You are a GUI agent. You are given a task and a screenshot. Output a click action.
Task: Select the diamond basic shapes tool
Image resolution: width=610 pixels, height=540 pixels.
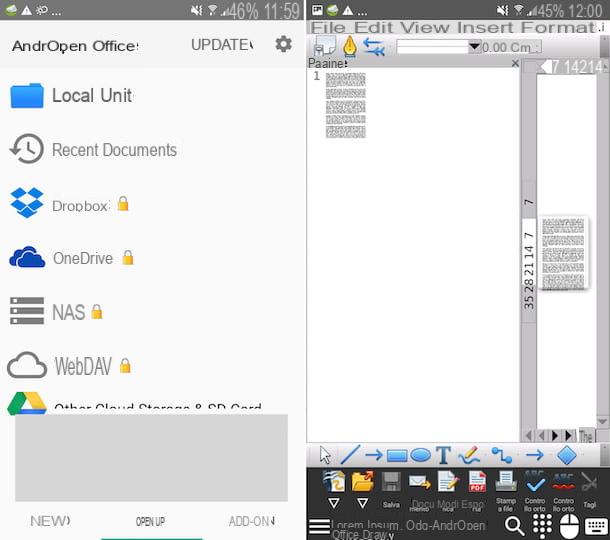click(566, 455)
